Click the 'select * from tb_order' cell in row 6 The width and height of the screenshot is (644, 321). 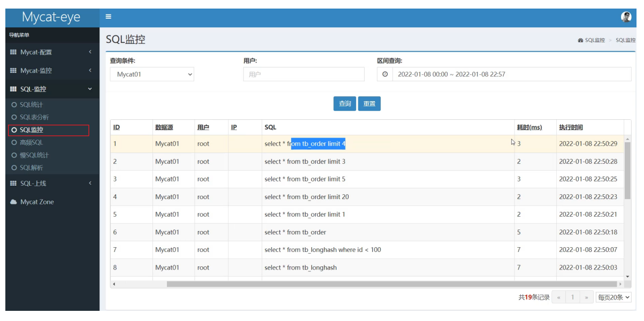(388, 232)
